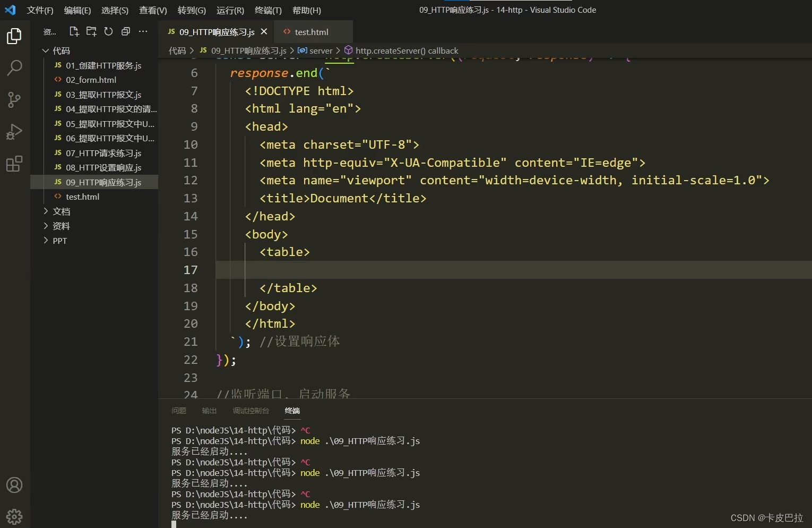
Task: Open the Explorer view in activity bar
Action: [14, 36]
